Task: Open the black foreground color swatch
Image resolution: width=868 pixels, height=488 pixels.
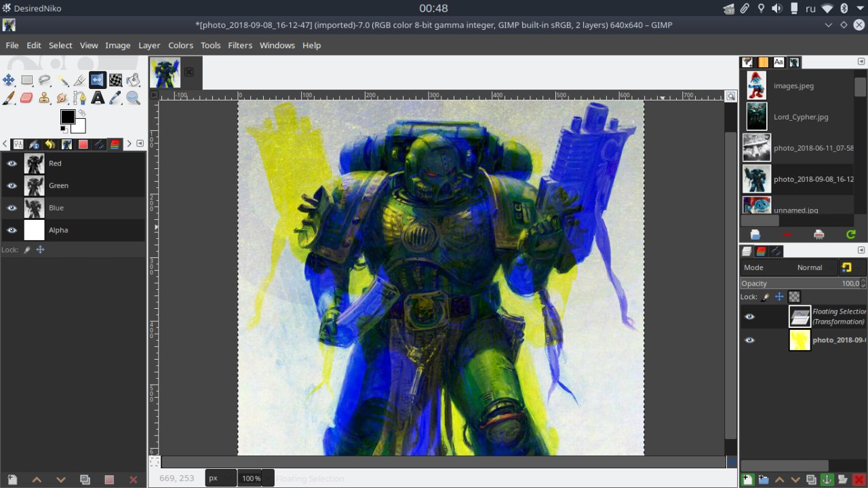Action: tap(66, 116)
